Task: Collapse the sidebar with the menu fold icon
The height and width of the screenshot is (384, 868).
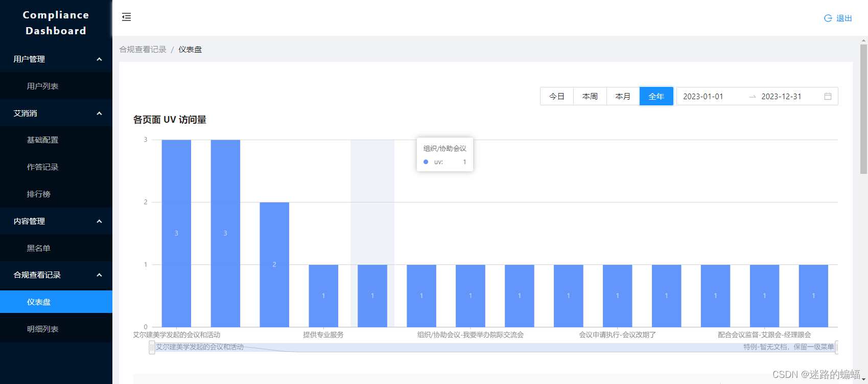Action: click(x=126, y=17)
